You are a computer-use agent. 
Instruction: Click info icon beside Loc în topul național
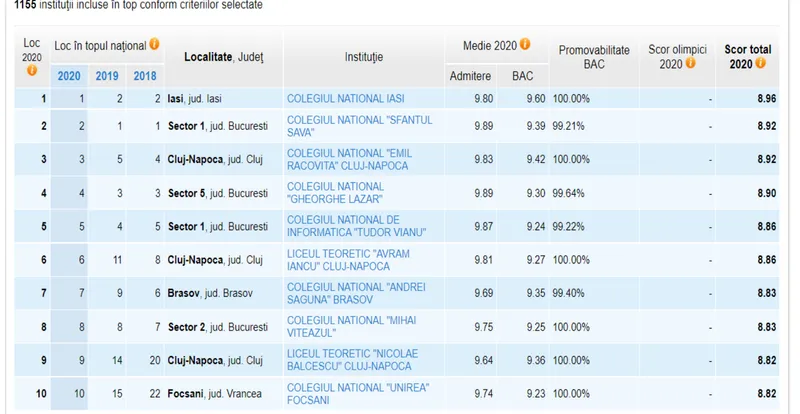point(155,45)
